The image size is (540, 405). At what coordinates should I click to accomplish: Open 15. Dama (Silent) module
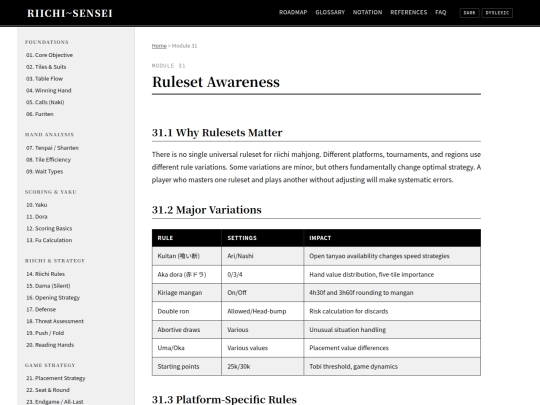[48, 285]
